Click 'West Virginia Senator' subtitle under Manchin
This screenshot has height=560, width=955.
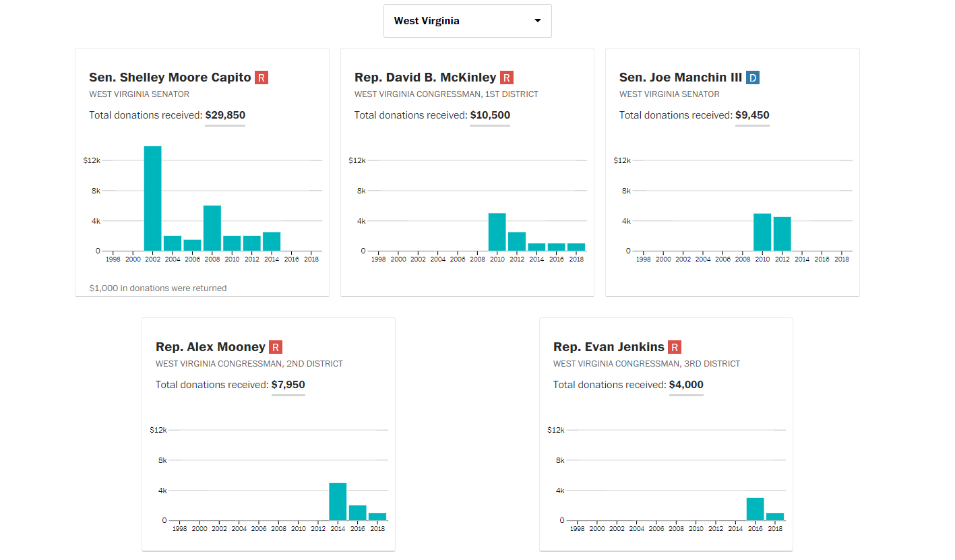coord(669,94)
